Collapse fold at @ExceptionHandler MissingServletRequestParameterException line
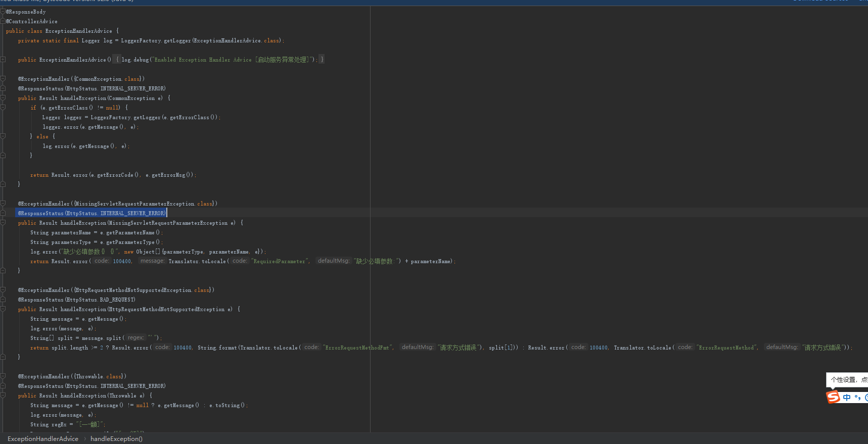 [3, 204]
